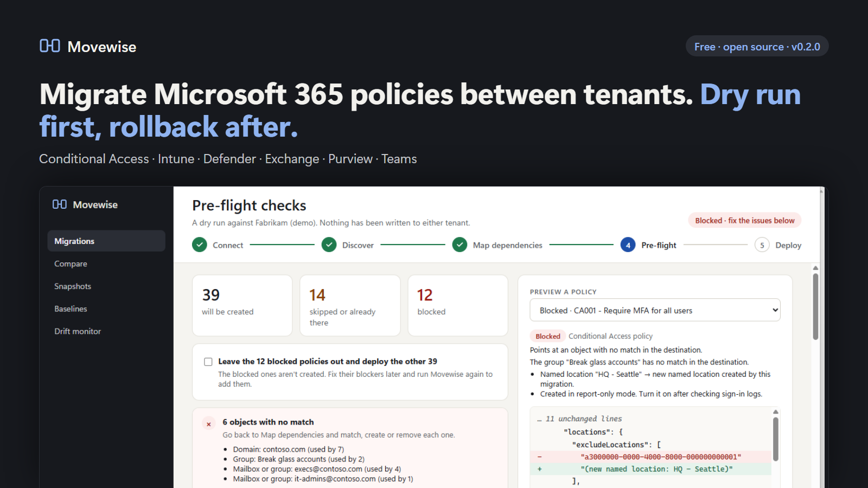The image size is (868, 488).
Task: Open the Preview a policy dropdown
Action: [x=655, y=310]
